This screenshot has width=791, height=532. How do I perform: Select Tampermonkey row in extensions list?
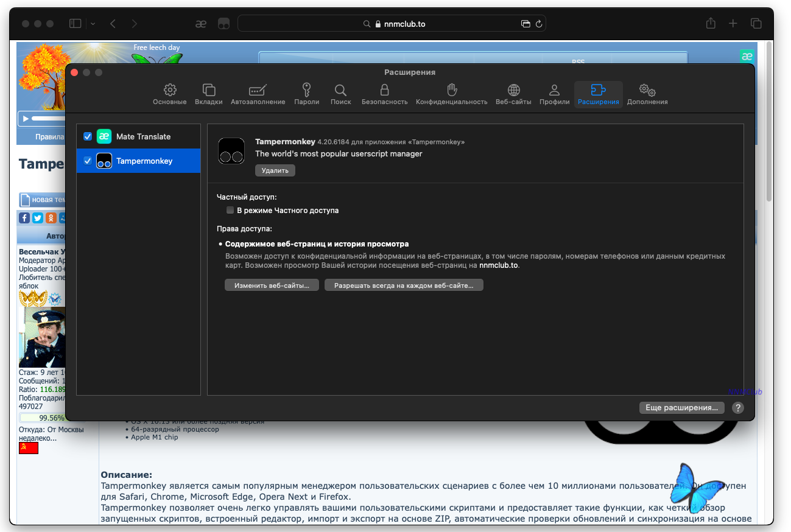[139, 161]
